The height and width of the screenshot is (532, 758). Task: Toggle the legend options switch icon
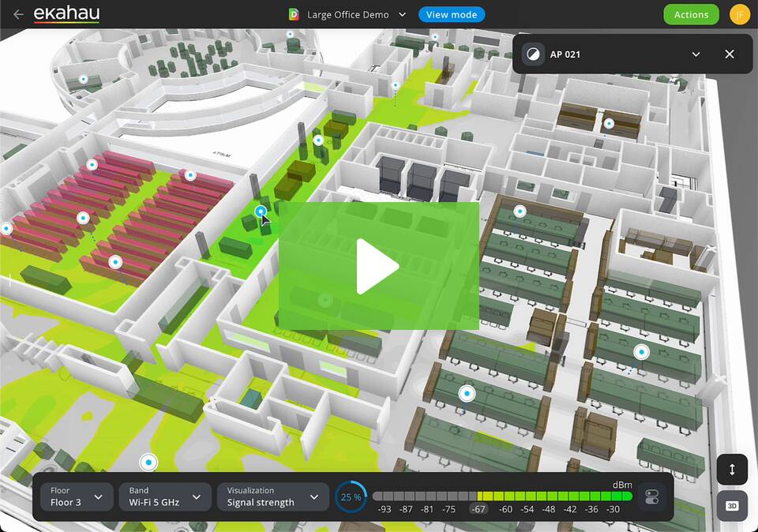click(651, 496)
